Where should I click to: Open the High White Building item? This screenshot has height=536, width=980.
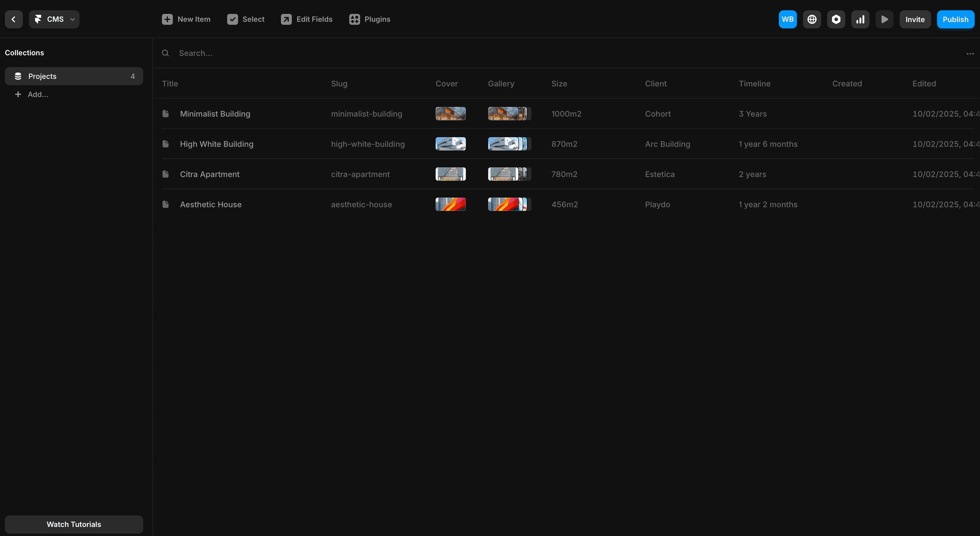[217, 144]
